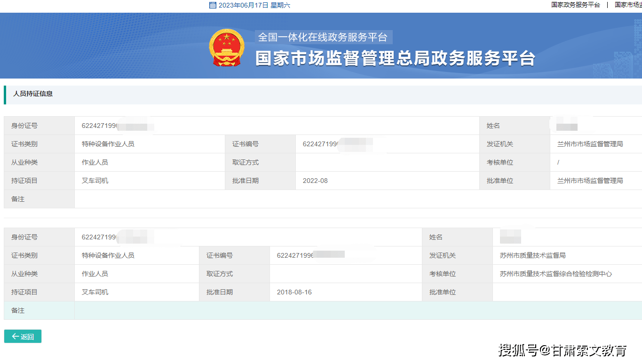Screen dimensions: 642x364
Task: Open the 国家政务服务平台 link
Action: pos(576,5)
